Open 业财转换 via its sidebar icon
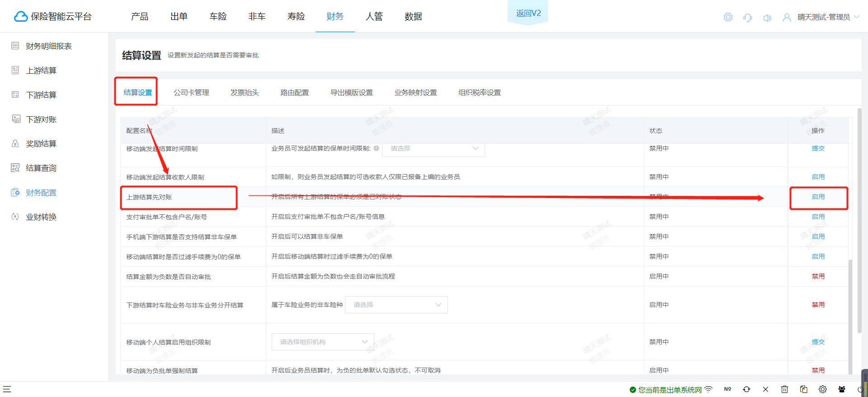The height and width of the screenshot is (397, 868). 15,217
